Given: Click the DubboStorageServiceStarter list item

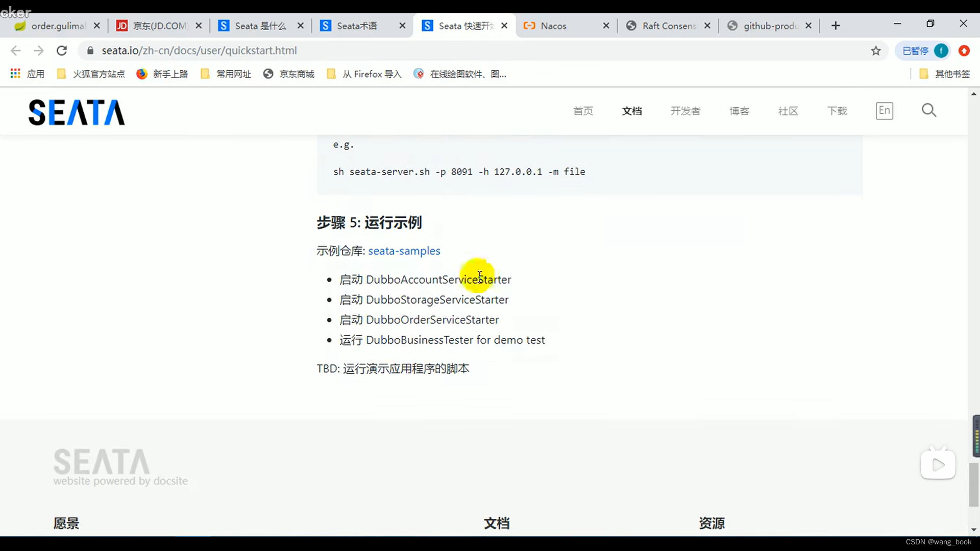Looking at the screenshot, I should click(x=424, y=299).
